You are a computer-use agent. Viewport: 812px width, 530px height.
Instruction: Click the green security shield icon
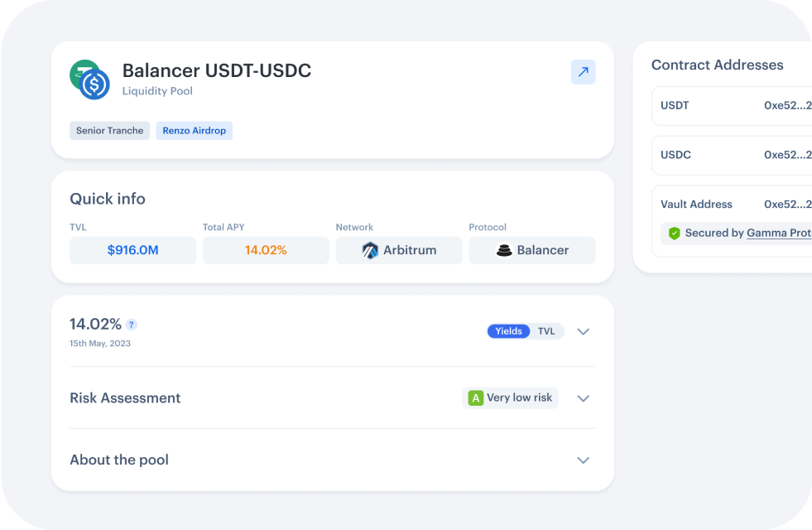674,234
